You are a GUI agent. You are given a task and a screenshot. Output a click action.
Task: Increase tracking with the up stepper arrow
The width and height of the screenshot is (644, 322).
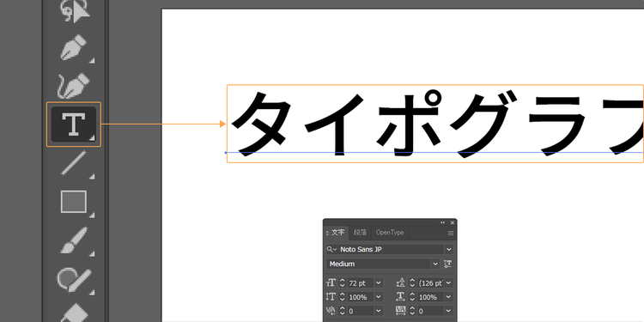pos(412,308)
